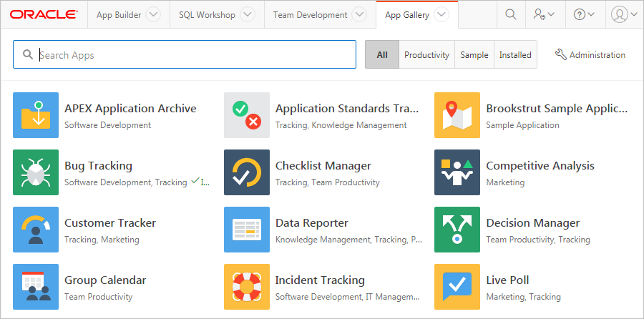Switch to the Team Development tab
Image resolution: width=644 pixels, height=319 pixels.
(310, 14)
